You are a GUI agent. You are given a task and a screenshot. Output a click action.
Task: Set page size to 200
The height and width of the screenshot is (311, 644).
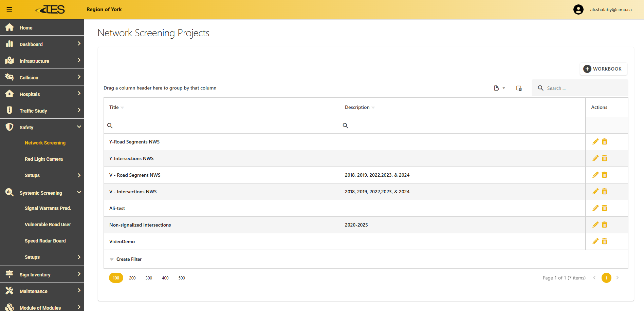point(132,278)
